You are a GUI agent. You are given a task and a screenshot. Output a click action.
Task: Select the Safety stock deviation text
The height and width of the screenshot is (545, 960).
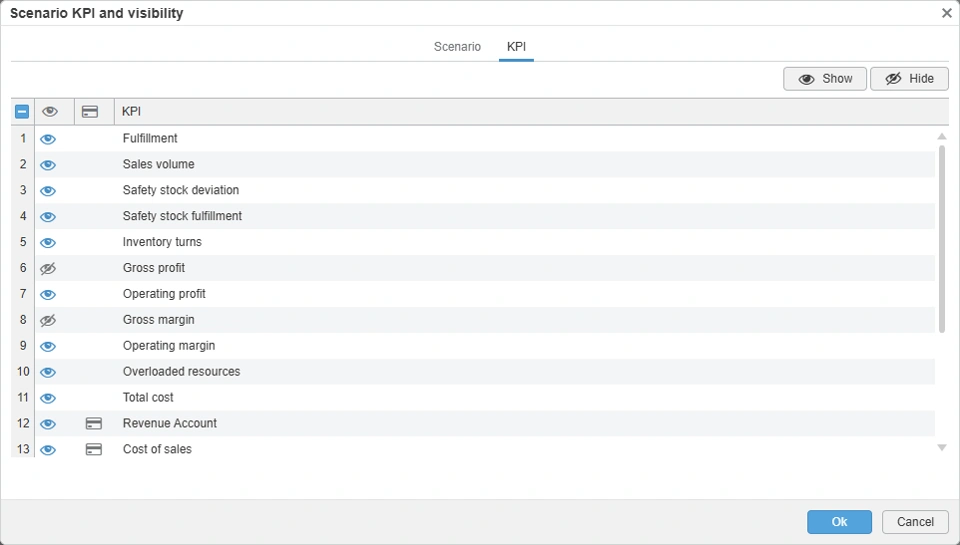point(181,190)
